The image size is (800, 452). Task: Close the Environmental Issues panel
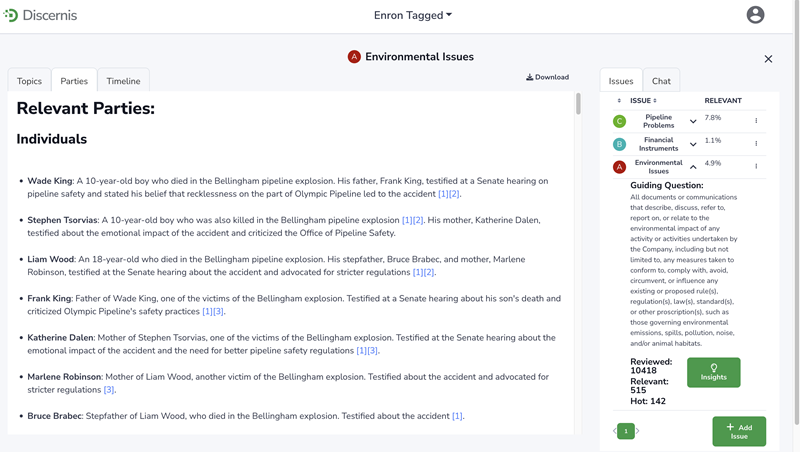tap(768, 59)
